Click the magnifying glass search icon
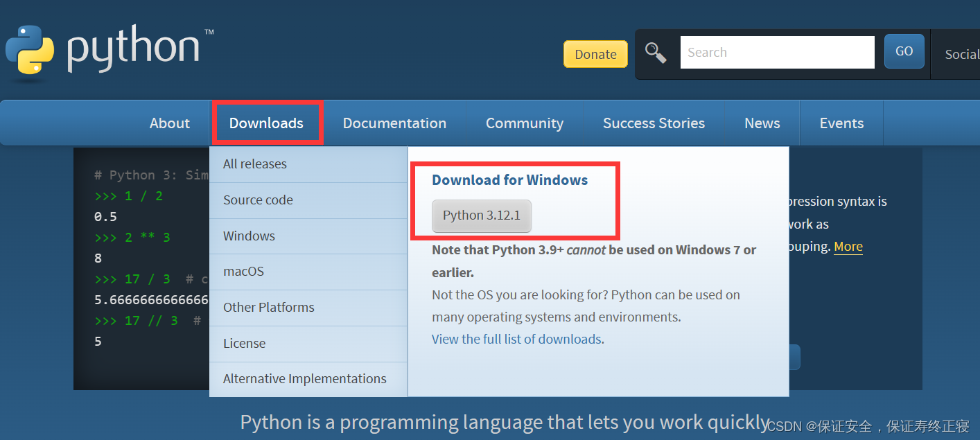 656,53
